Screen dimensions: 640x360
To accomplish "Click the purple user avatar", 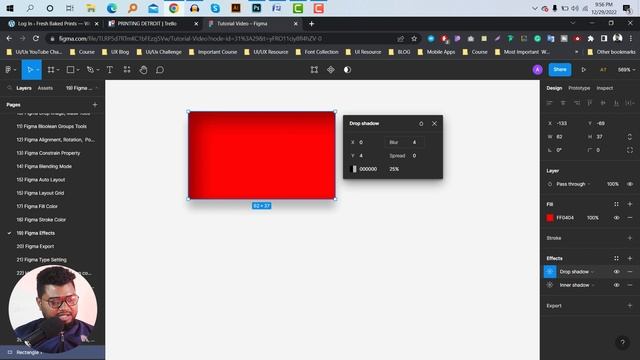I will click(538, 70).
